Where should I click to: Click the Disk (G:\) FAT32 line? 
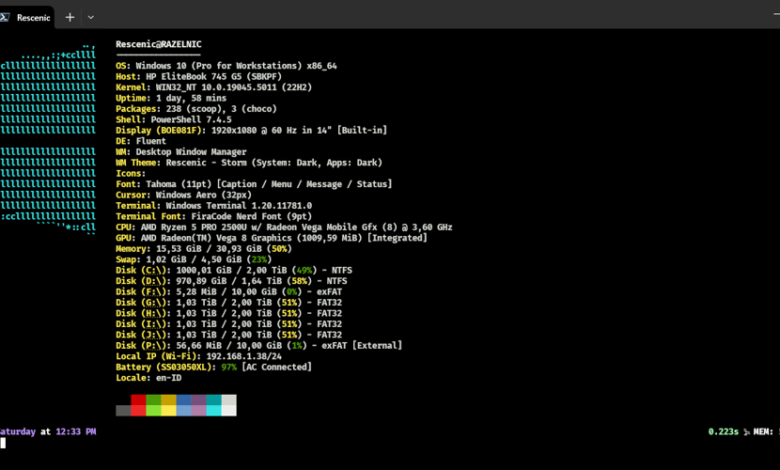229,303
